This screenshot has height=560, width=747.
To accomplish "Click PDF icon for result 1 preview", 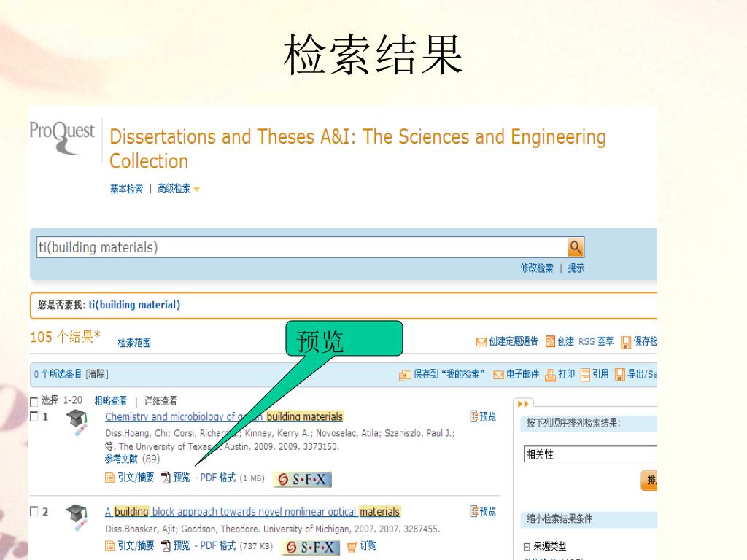I will [166, 477].
